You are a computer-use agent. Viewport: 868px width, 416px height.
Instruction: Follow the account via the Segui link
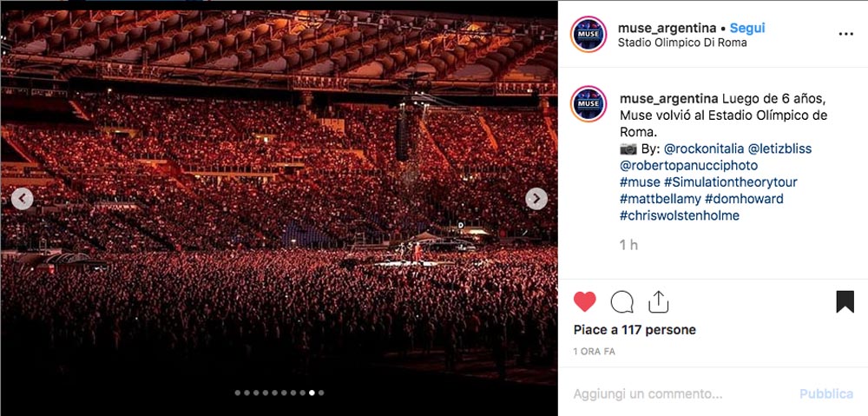(747, 28)
